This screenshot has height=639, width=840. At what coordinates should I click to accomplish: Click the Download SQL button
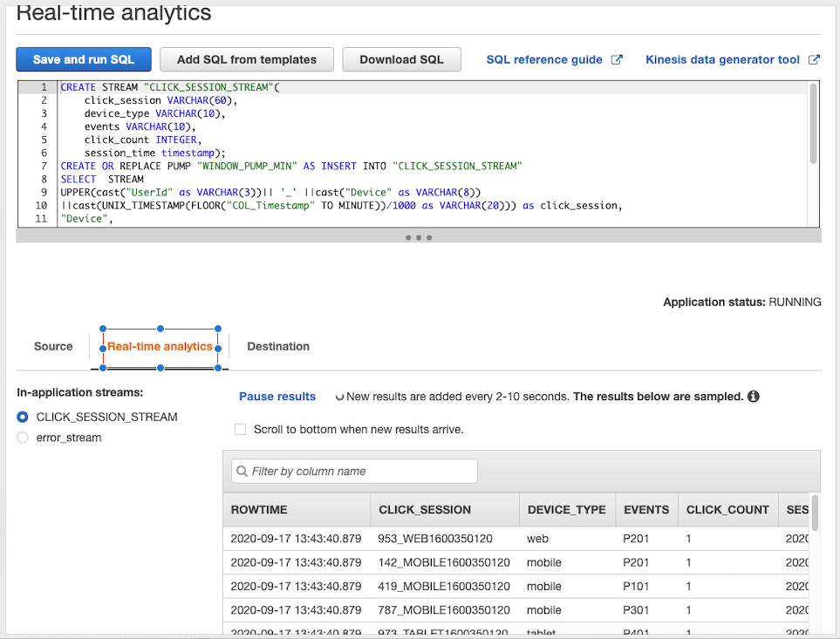(x=401, y=59)
